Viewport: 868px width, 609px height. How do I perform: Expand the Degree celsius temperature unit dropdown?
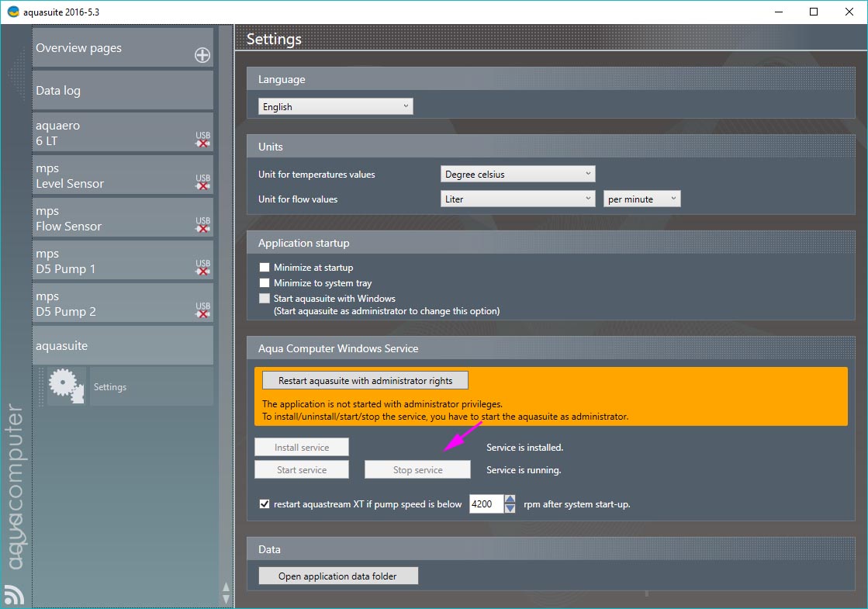(x=517, y=175)
